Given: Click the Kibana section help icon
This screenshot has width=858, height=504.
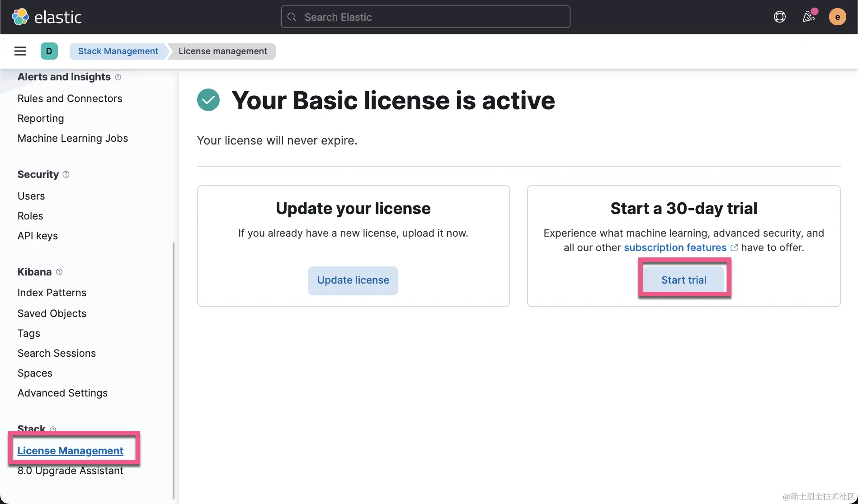Looking at the screenshot, I should [x=59, y=272].
